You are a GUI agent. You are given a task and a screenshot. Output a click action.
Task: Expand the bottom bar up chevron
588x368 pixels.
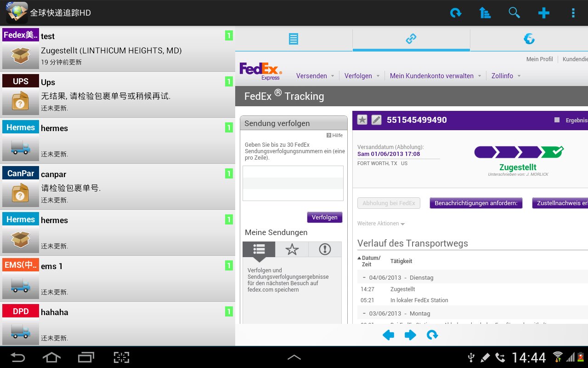point(294,357)
